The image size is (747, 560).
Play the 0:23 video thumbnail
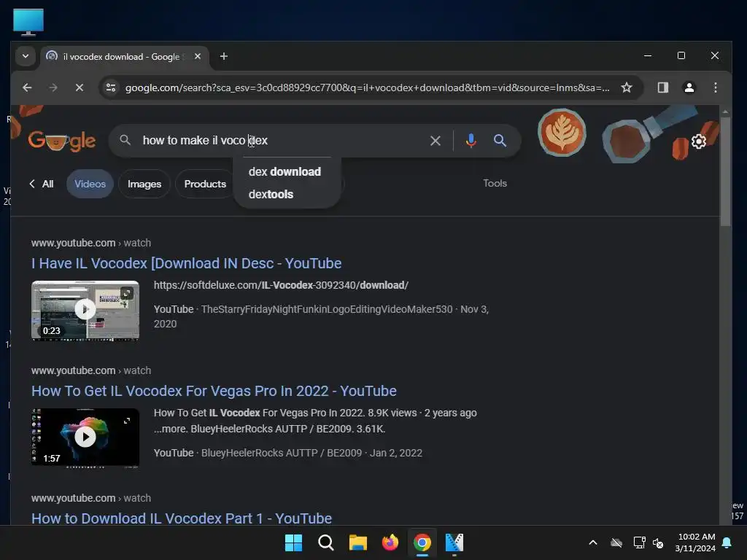click(85, 310)
